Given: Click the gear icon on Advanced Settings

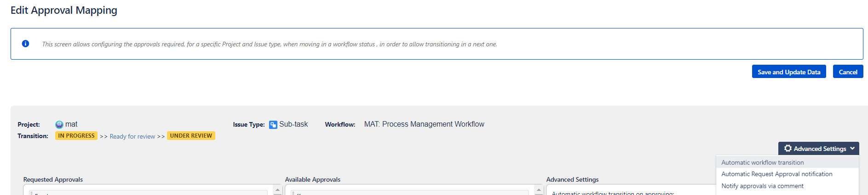Looking at the screenshot, I should point(788,148).
